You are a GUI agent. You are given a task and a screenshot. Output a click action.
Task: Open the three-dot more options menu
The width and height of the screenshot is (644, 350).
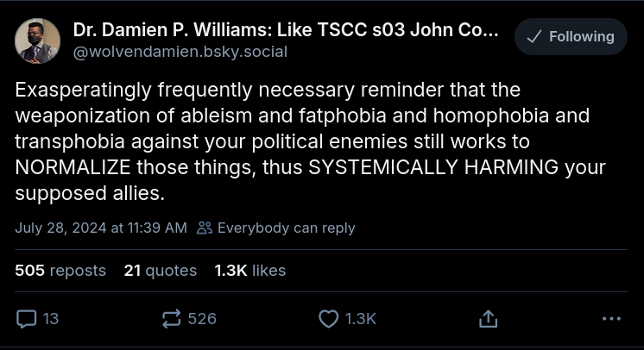pos(611,319)
